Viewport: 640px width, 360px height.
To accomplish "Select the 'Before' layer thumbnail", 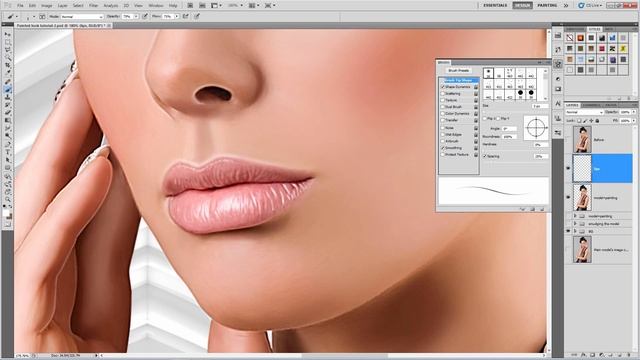I will tap(582, 140).
